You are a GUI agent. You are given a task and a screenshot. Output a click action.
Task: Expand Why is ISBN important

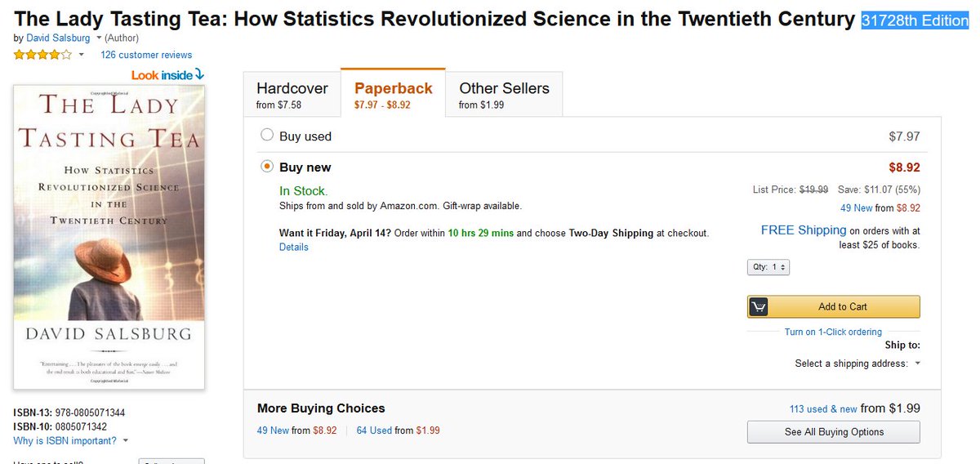(x=70, y=441)
